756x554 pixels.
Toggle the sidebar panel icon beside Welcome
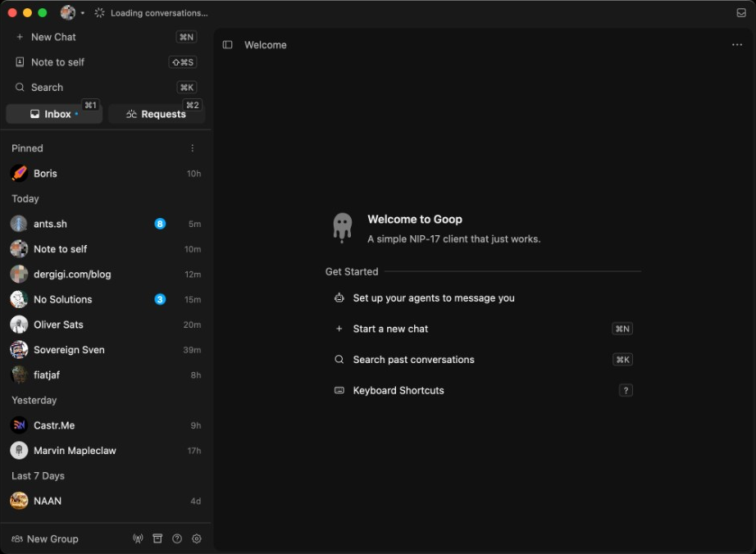point(228,45)
